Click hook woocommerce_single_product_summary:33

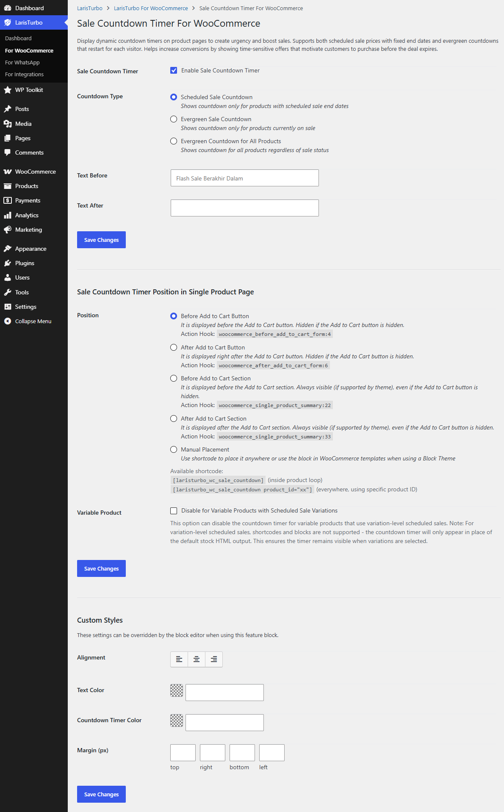275,437
